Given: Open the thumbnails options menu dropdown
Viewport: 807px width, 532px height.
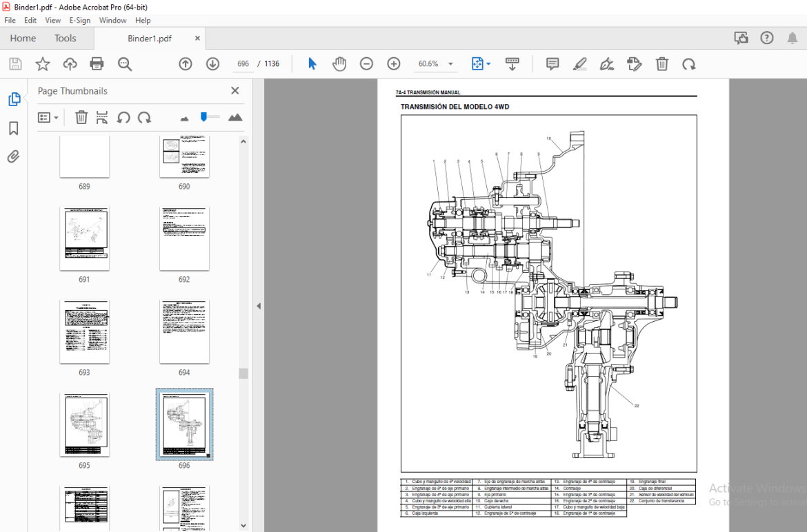Looking at the screenshot, I should (48, 117).
